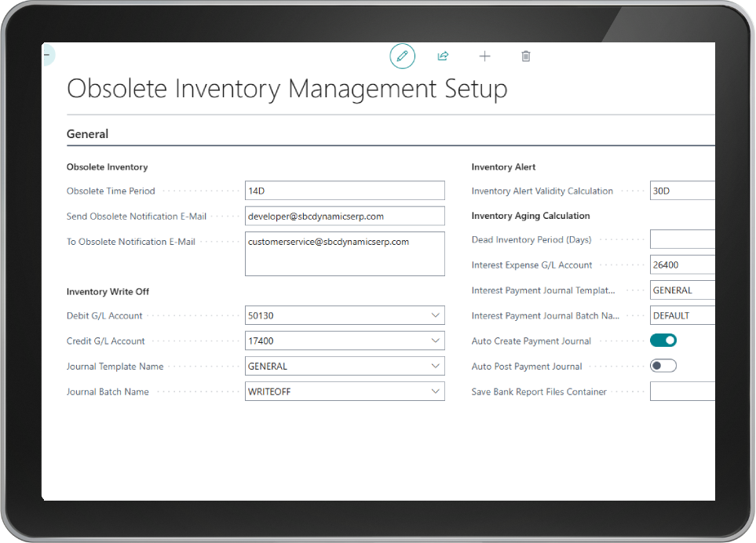Click the Interest Payment Journal Template field

[x=682, y=290]
